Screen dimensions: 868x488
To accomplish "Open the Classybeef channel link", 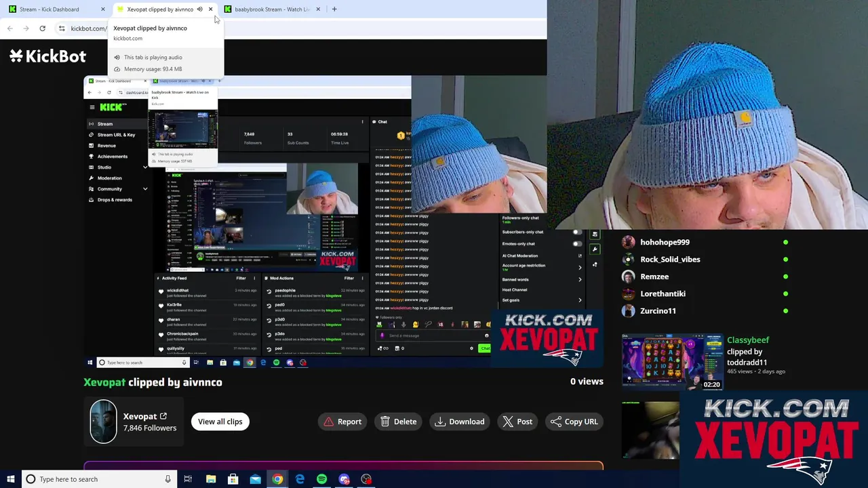I will coord(748,340).
